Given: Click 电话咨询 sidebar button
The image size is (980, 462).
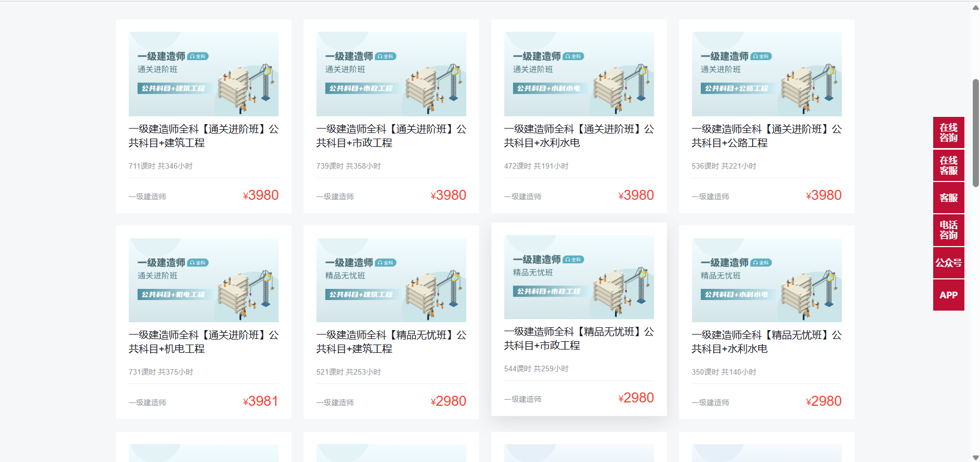Looking at the screenshot, I should point(948,230).
